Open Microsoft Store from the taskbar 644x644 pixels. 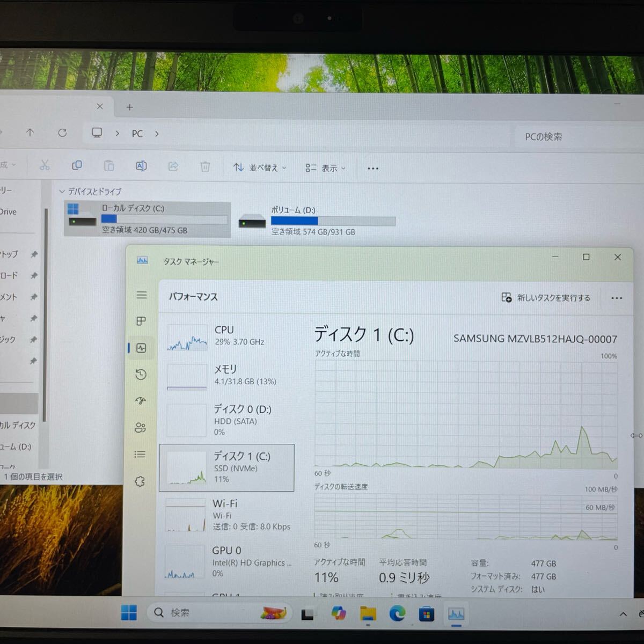(427, 613)
